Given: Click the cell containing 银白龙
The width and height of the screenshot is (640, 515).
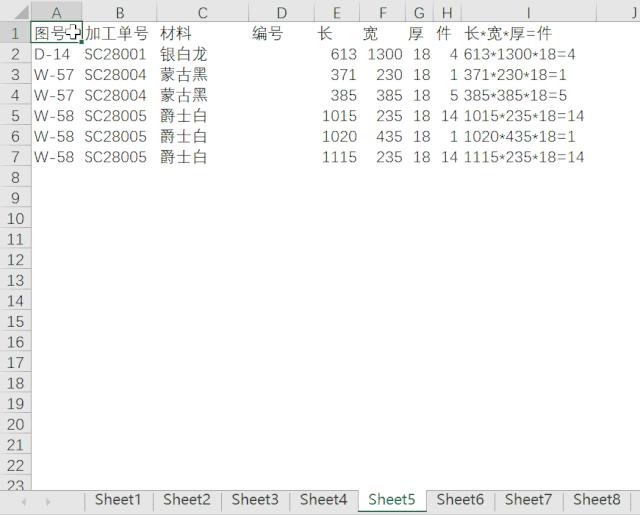Looking at the screenshot, I should [184, 54].
